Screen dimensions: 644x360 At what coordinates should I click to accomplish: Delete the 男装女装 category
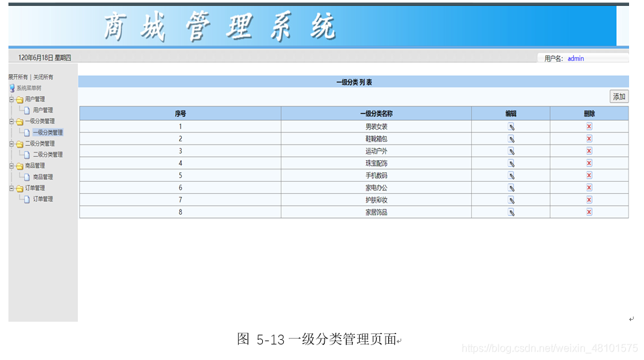pos(589,126)
